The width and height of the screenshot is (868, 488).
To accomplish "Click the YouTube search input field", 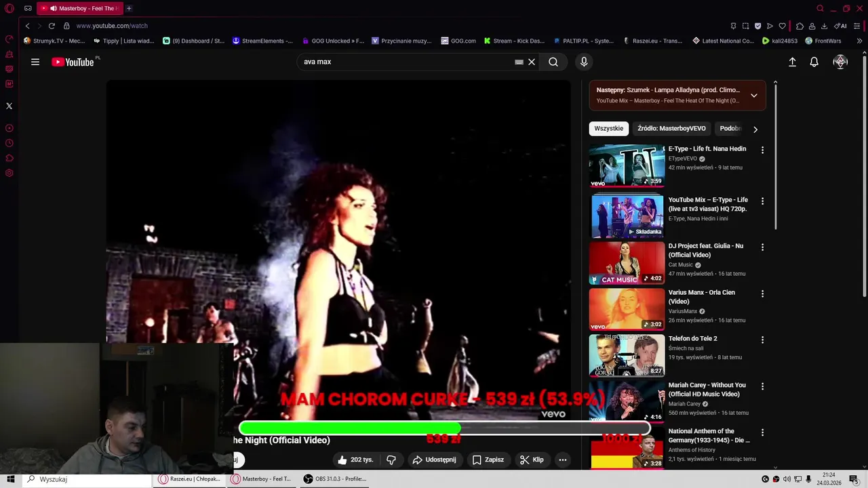I will click(x=407, y=62).
